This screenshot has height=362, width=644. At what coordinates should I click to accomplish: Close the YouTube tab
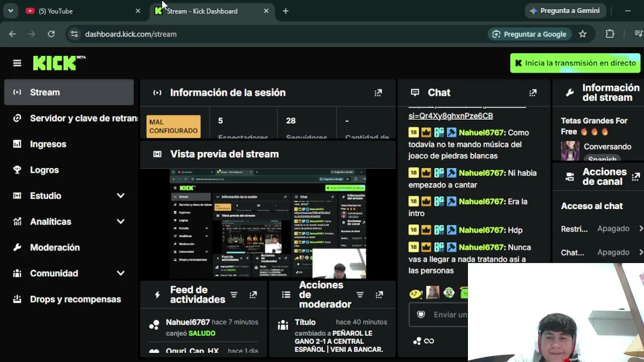pos(138,11)
